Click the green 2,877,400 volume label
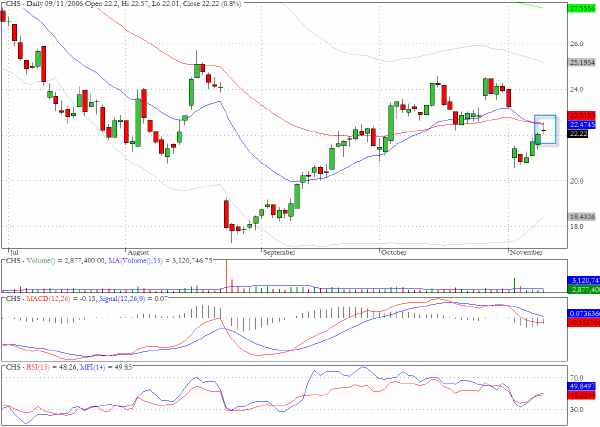 pos(583,290)
